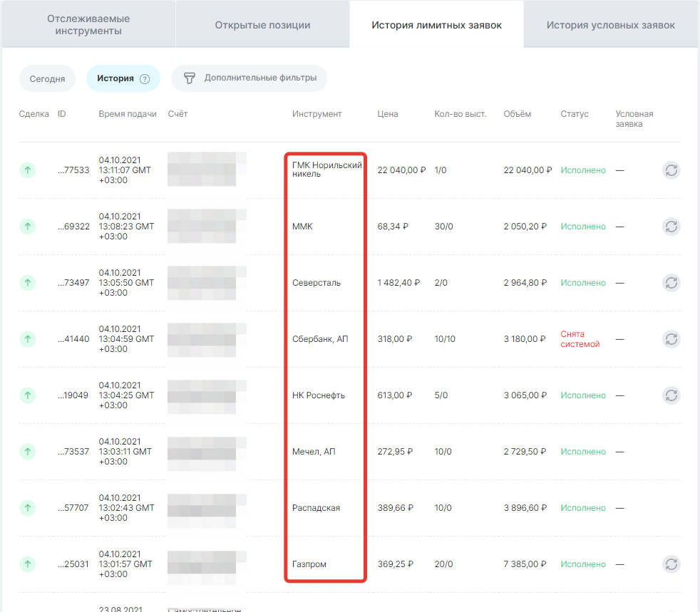Click volume 2 729,50 ₽ in Мечел row
700x612 pixels.
click(x=525, y=452)
